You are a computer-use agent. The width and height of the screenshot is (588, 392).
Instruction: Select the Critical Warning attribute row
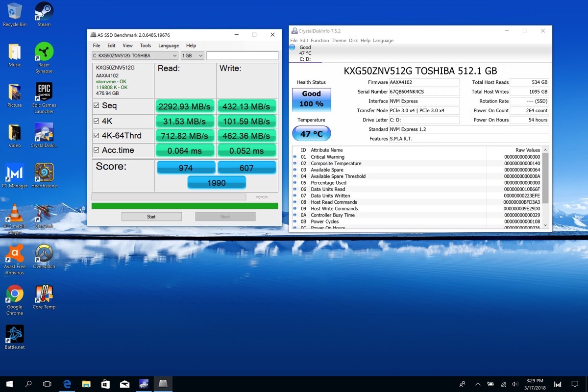click(417, 157)
